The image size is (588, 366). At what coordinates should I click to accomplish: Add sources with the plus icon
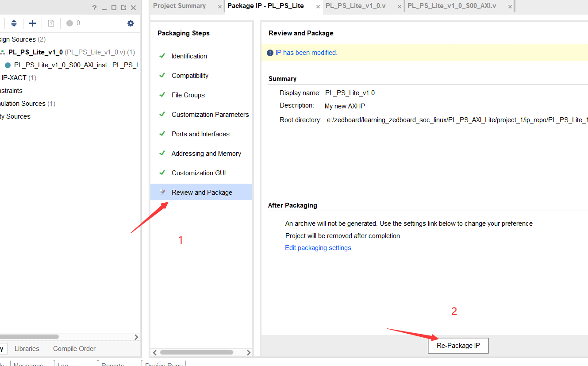click(32, 23)
